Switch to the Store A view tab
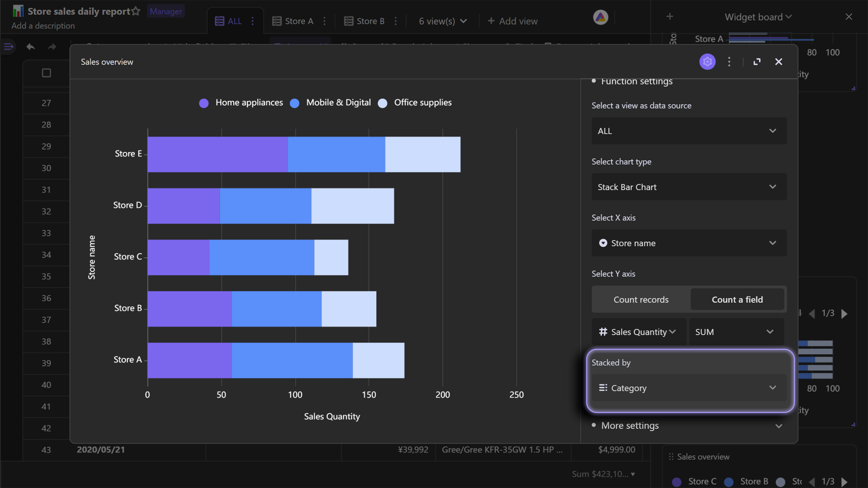 (292, 21)
